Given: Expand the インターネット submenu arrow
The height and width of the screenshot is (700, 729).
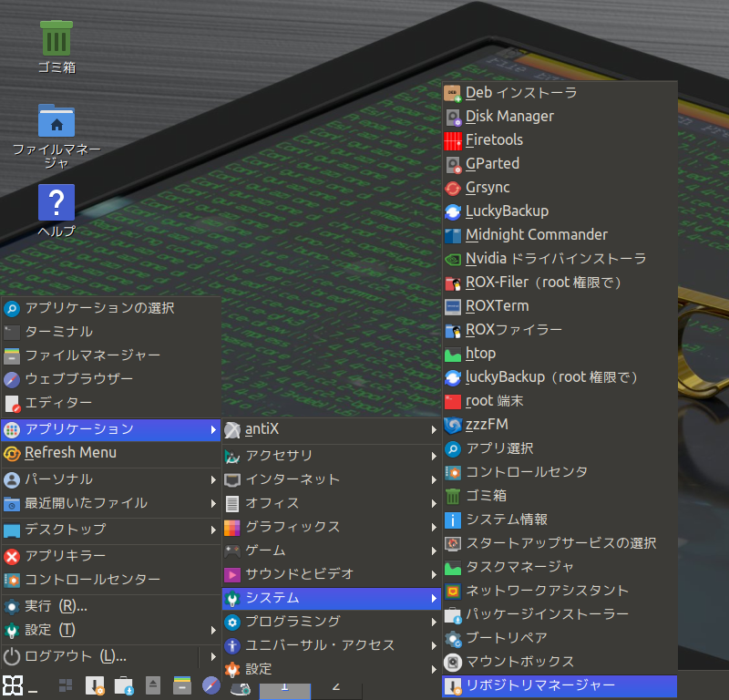Looking at the screenshot, I should tap(434, 479).
